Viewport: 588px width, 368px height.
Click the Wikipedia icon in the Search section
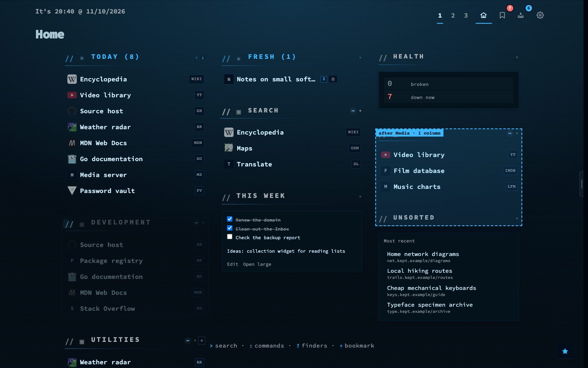point(229,132)
